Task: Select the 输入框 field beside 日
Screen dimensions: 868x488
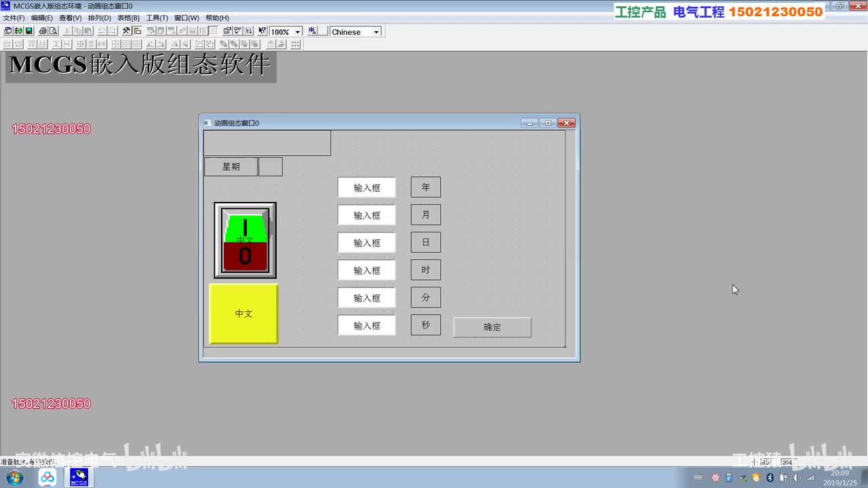Action: 367,243
